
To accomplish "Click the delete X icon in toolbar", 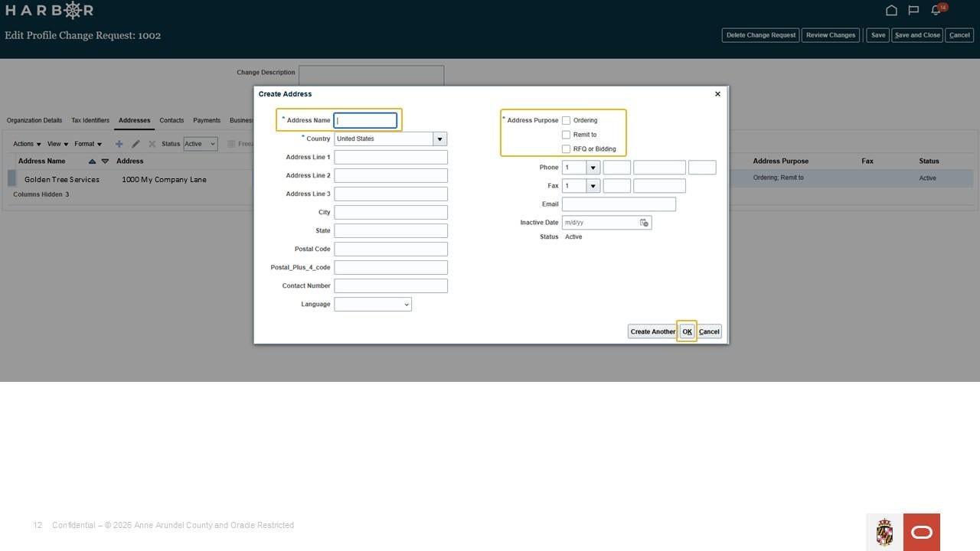I will pyautogui.click(x=152, y=144).
